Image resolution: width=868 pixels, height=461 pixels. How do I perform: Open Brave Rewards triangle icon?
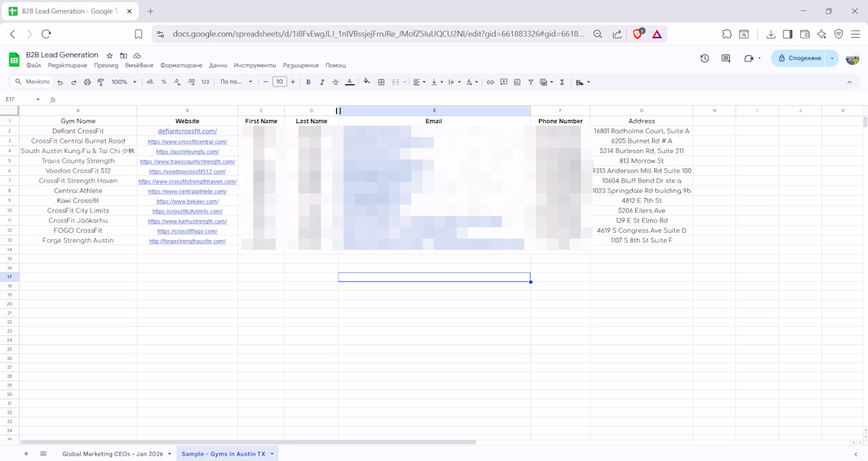657,34
